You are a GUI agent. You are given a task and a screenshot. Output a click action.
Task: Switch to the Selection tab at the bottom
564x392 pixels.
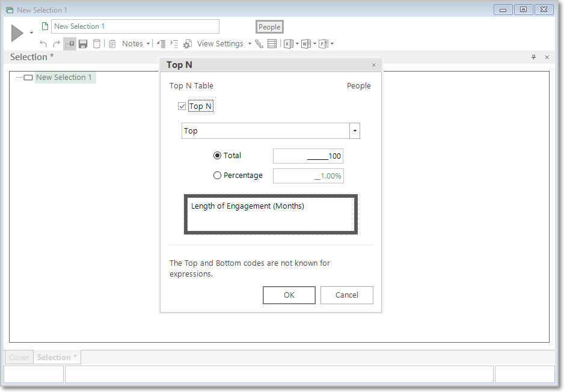click(x=57, y=358)
